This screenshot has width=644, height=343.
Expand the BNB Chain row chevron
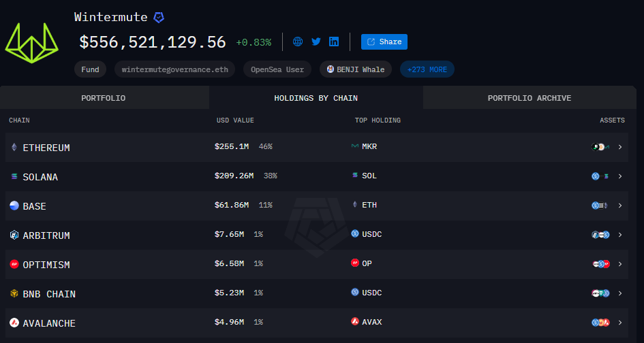pyautogui.click(x=620, y=293)
